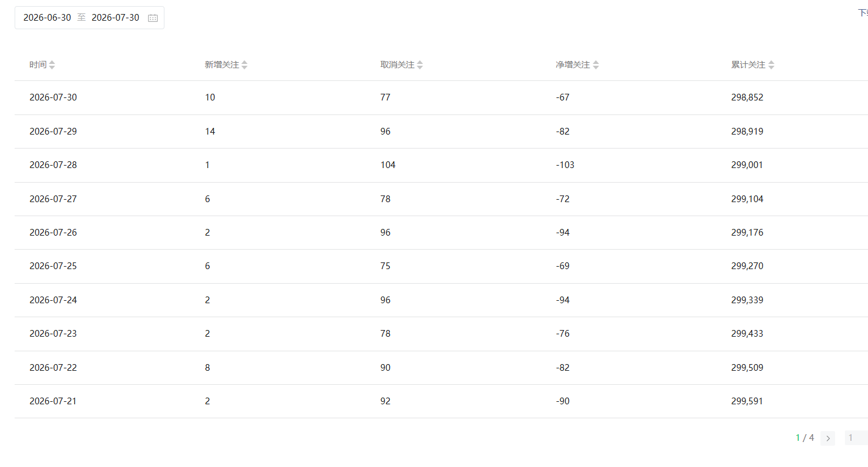Click the 时间 column header label

click(x=38, y=65)
